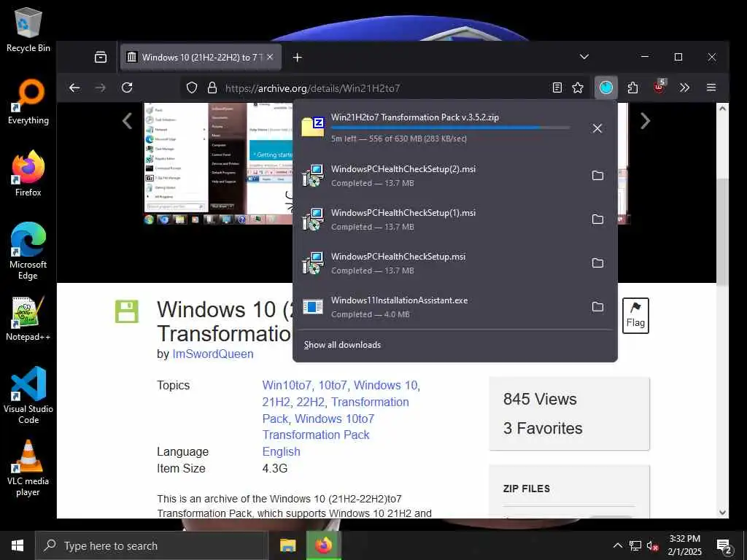747x560 pixels.
Task: Open File Explorer from the taskbar
Action: (287, 545)
